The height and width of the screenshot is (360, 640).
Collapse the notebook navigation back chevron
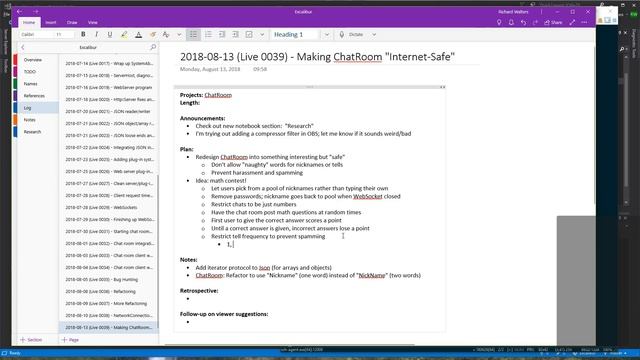point(23,47)
